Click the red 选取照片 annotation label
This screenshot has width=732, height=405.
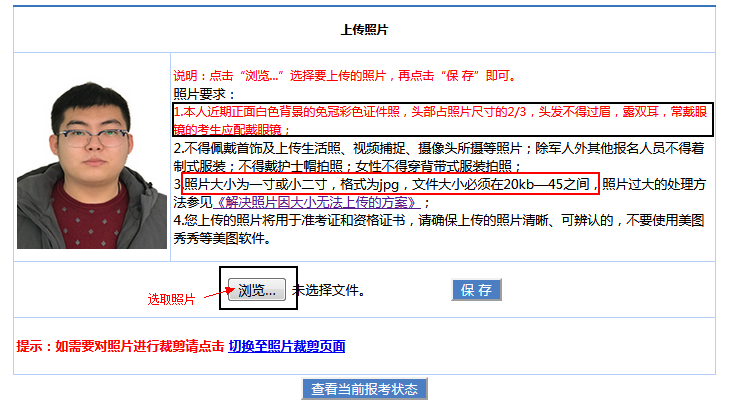pyautogui.click(x=172, y=299)
